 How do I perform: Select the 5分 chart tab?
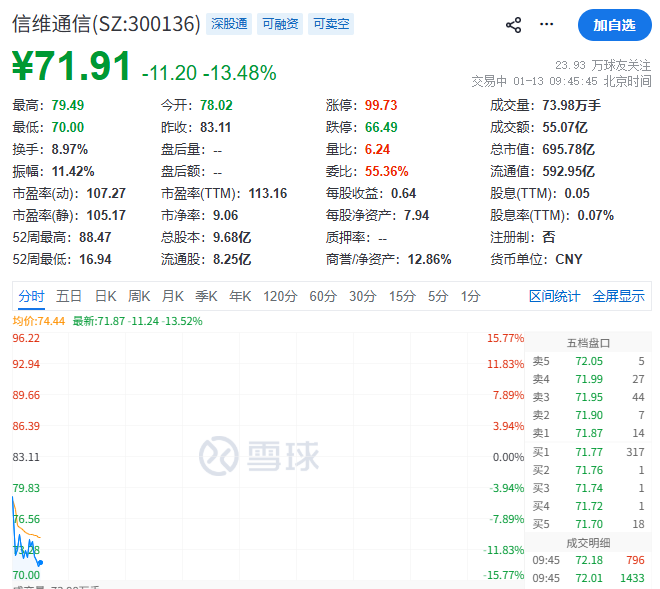(x=438, y=296)
